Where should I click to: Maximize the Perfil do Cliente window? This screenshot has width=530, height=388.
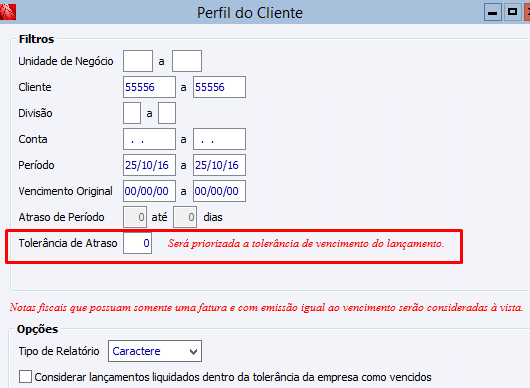tap(512, 13)
